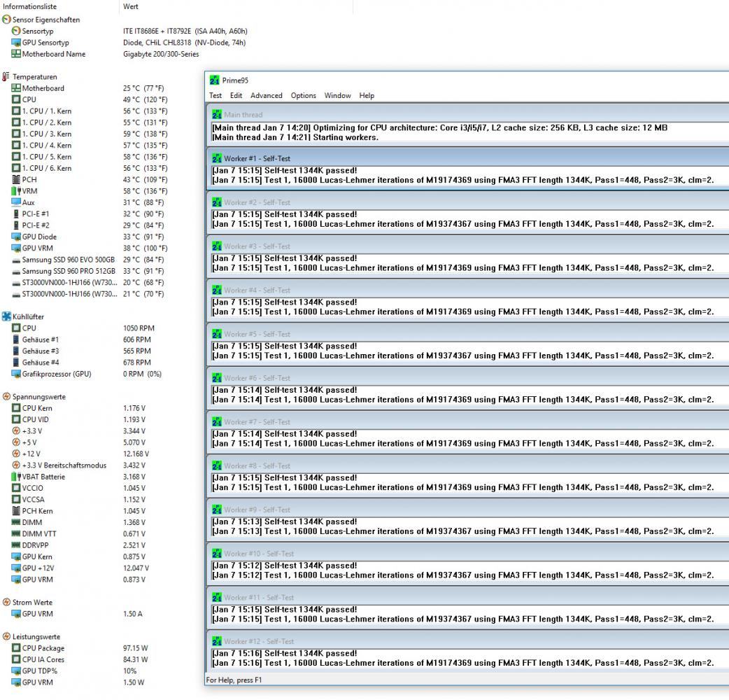Select the 1. CPU / 1. Kern row

[x=90, y=111]
